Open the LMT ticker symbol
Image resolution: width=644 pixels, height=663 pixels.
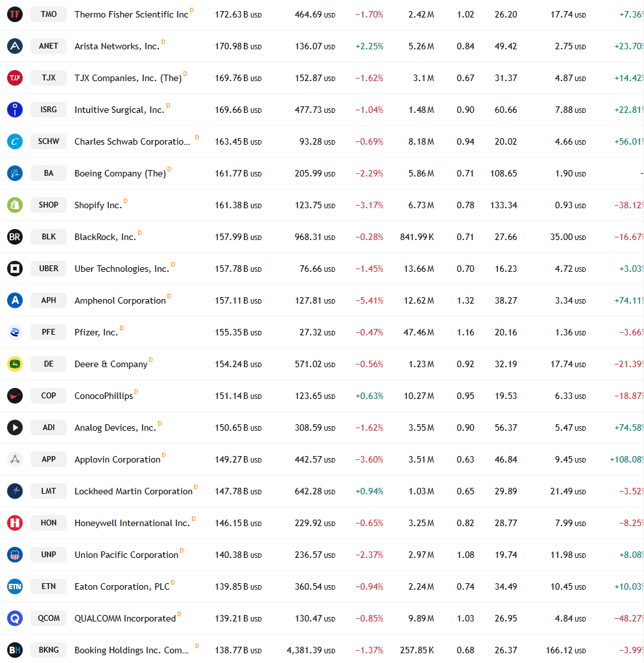click(x=49, y=491)
